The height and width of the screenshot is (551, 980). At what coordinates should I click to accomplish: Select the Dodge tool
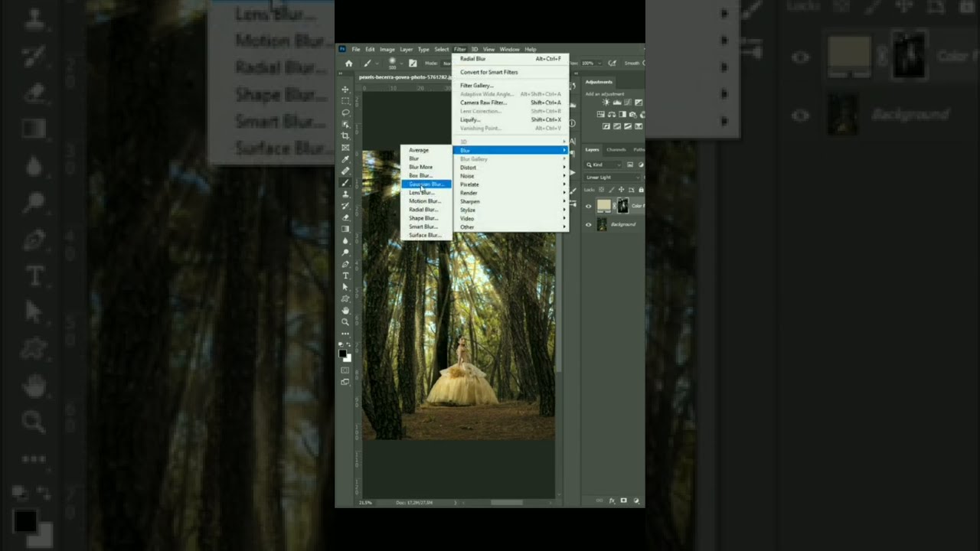point(345,252)
